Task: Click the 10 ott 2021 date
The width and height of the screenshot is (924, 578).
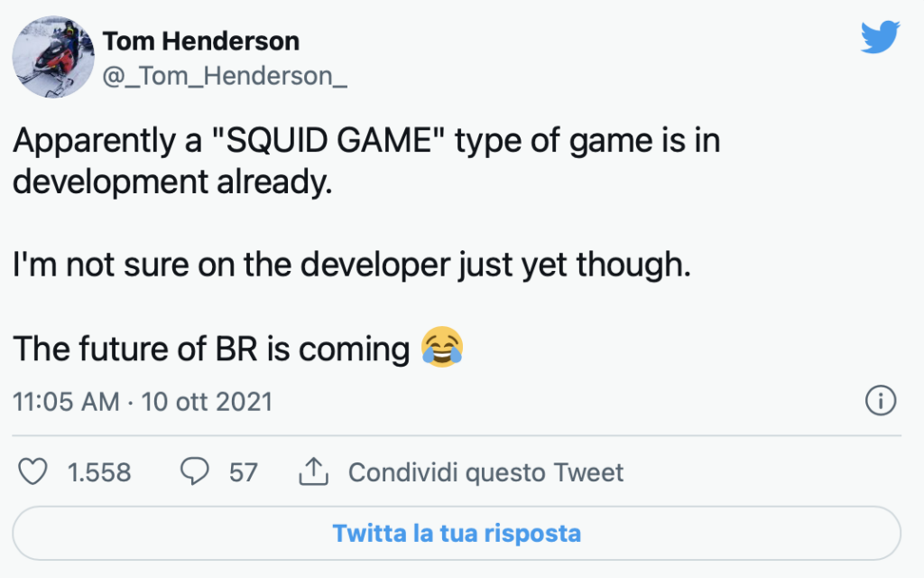Action: click(207, 401)
